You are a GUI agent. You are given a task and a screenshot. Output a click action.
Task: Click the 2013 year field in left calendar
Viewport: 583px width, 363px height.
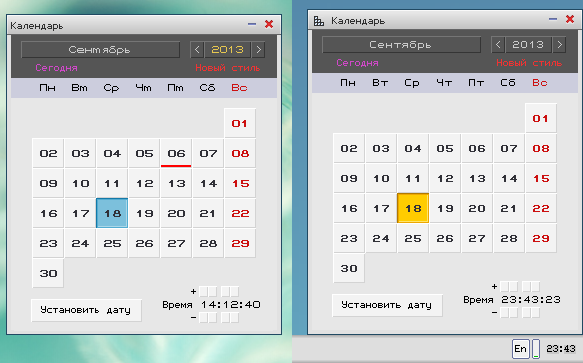228,50
